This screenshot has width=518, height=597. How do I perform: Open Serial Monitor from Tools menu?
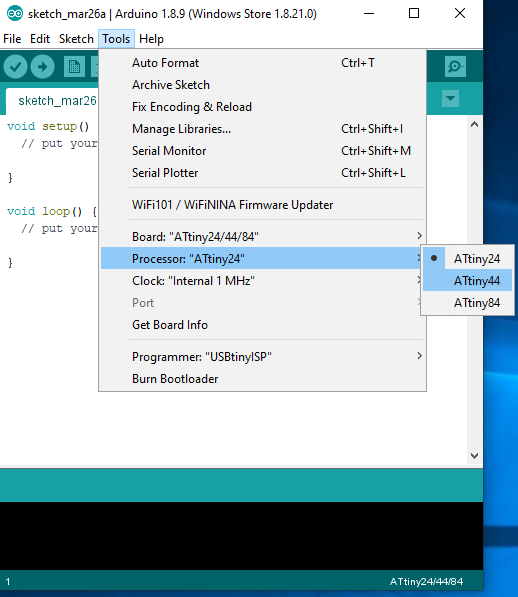pyautogui.click(x=263, y=151)
